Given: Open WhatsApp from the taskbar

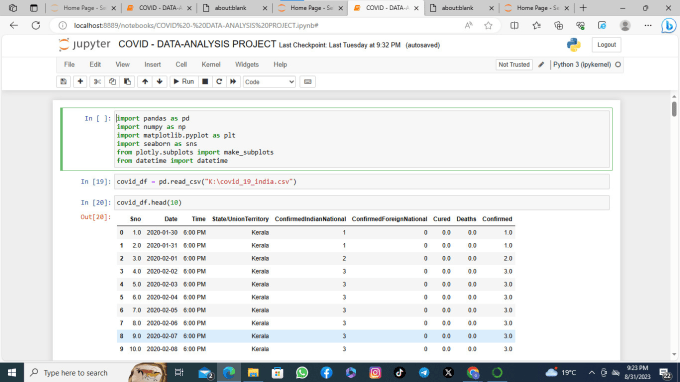Looking at the screenshot, I should pyautogui.click(x=302, y=372).
